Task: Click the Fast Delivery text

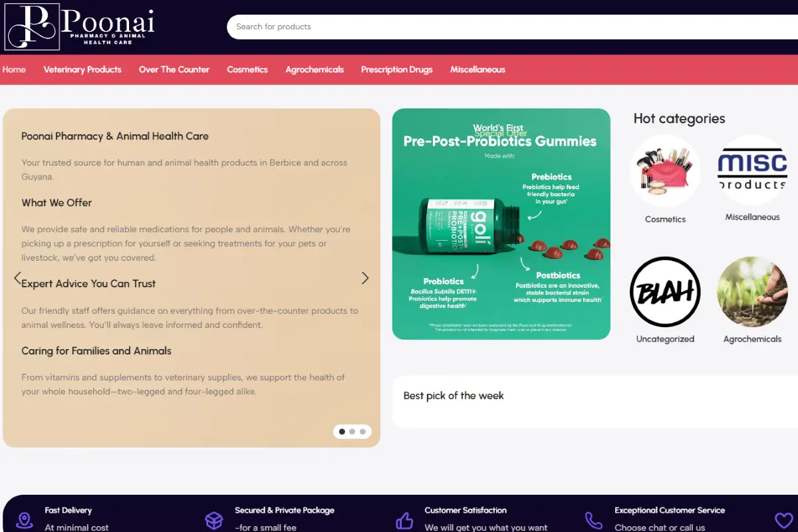Action: coord(68,511)
